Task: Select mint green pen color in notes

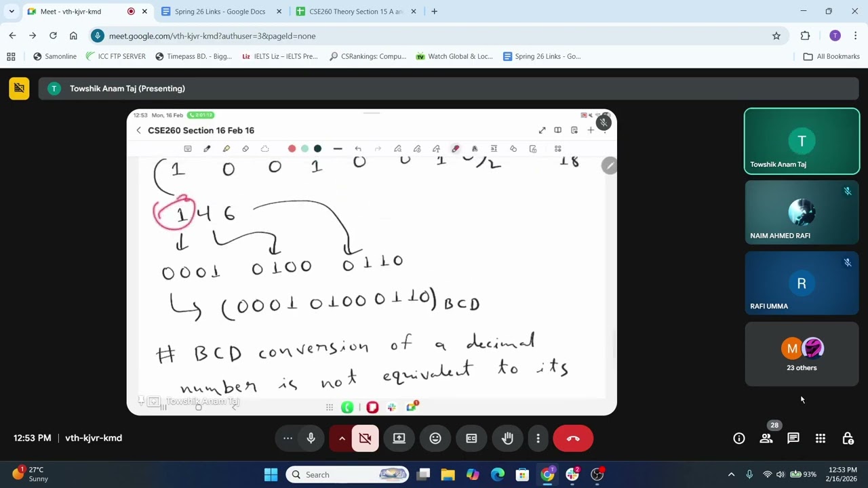Action: [304, 149]
